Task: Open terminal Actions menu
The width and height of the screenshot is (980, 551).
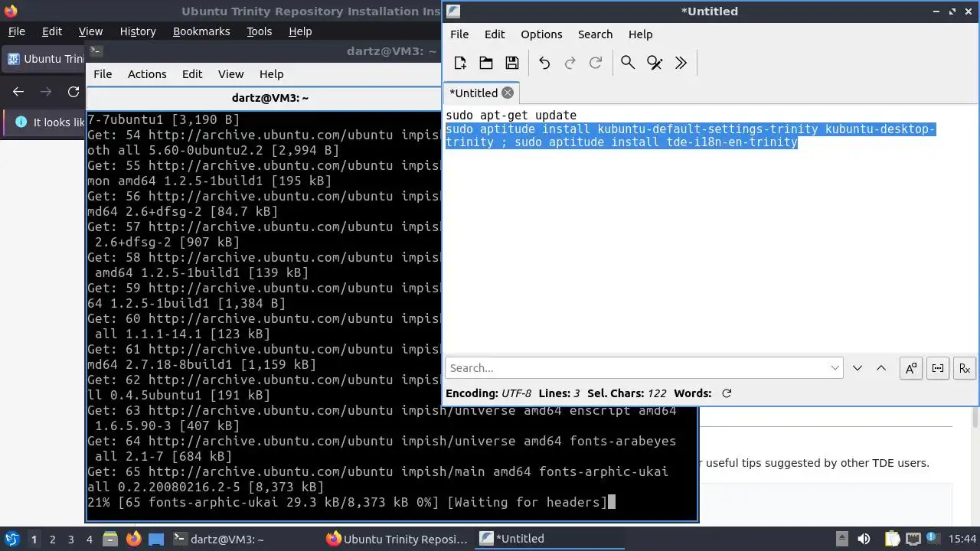Action: coord(147,74)
